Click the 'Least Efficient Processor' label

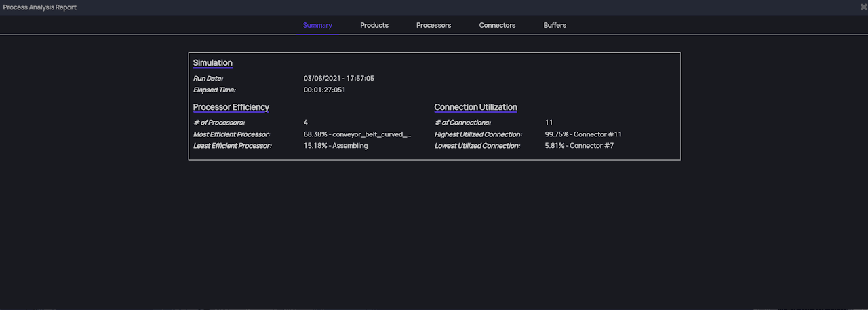pyautogui.click(x=232, y=146)
